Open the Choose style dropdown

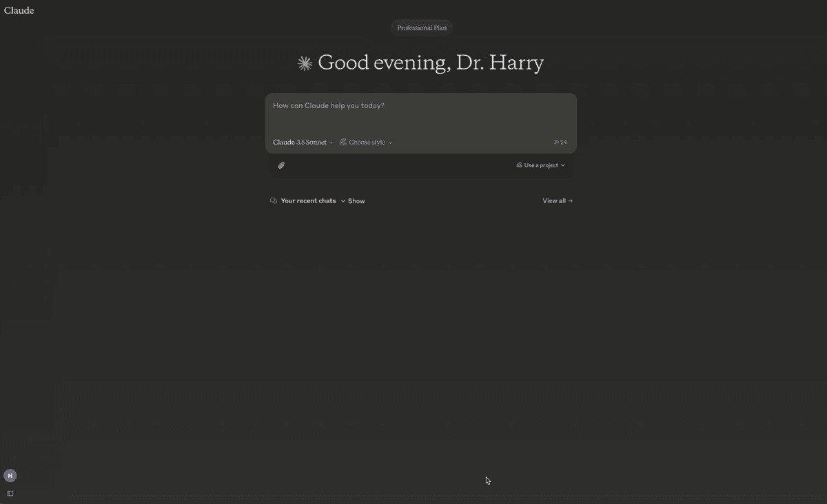coord(366,143)
